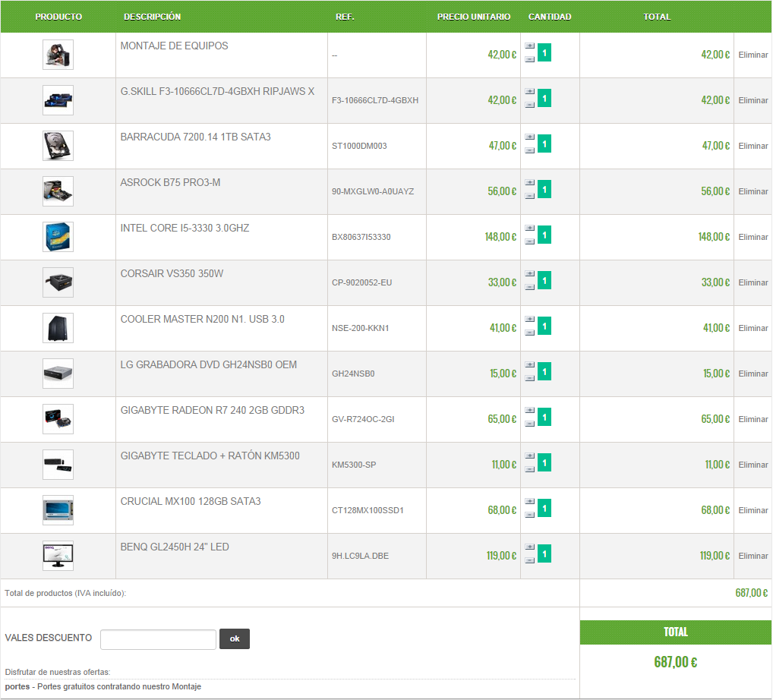Click the VALES DESCUENTO input field
Viewport: 773px width, 700px height.
158,639
